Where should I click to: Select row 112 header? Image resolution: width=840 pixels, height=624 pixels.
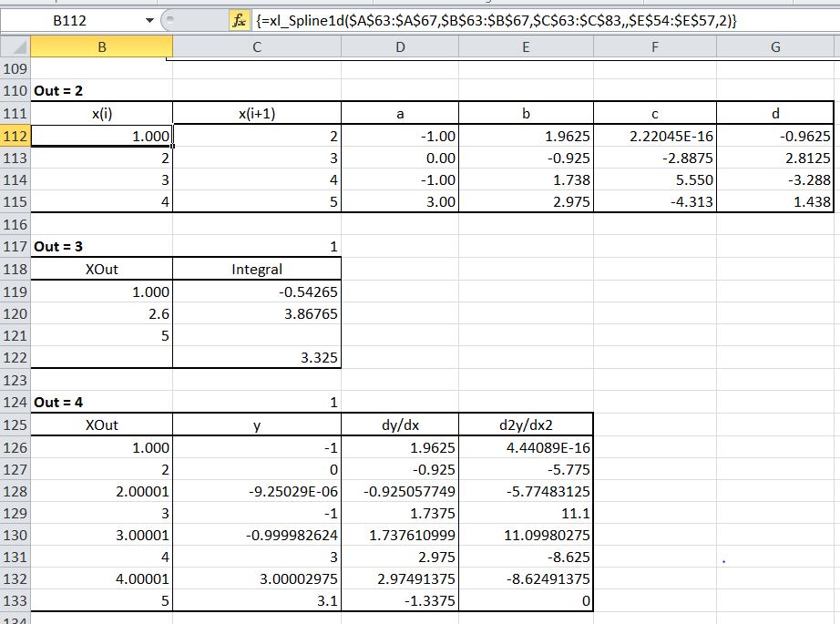tap(15, 137)
